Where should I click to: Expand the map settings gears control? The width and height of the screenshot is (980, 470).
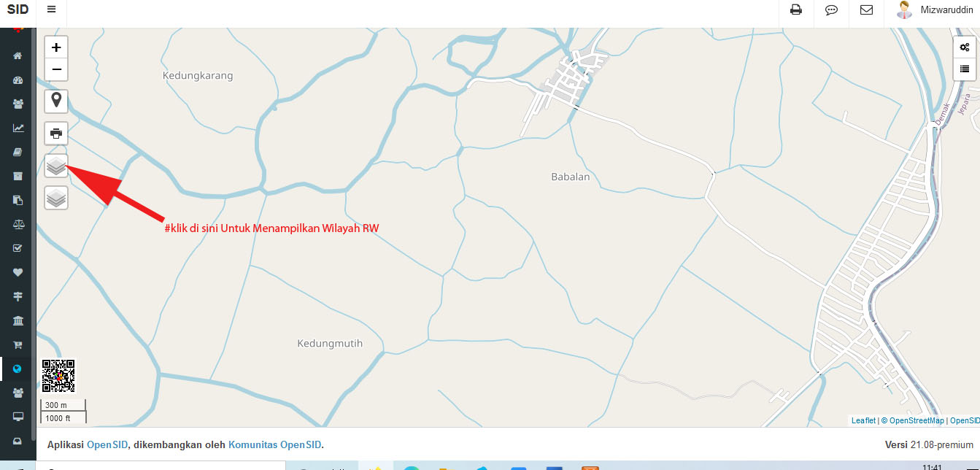965,47
